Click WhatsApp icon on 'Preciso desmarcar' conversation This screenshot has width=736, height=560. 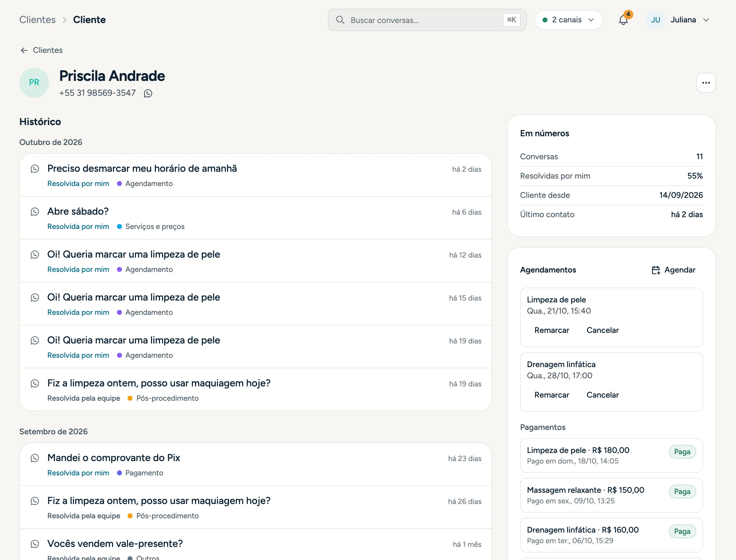point(35,169)
